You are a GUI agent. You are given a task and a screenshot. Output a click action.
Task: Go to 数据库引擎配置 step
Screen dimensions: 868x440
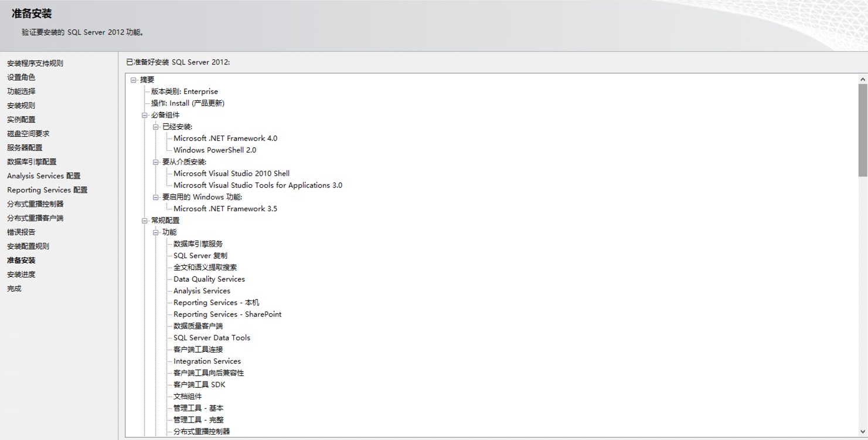pyautogui.click(x=32, y=162)
